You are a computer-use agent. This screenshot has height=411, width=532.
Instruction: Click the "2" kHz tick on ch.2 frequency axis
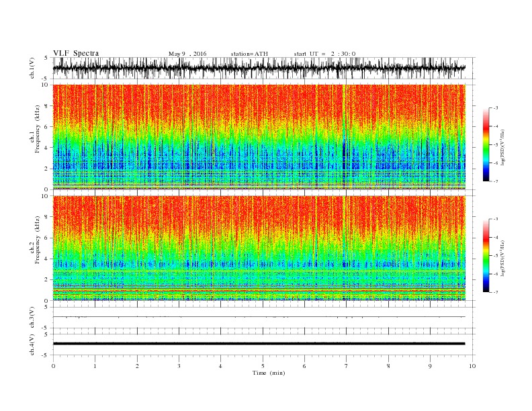pyautogui.click(x=46, y=280)
